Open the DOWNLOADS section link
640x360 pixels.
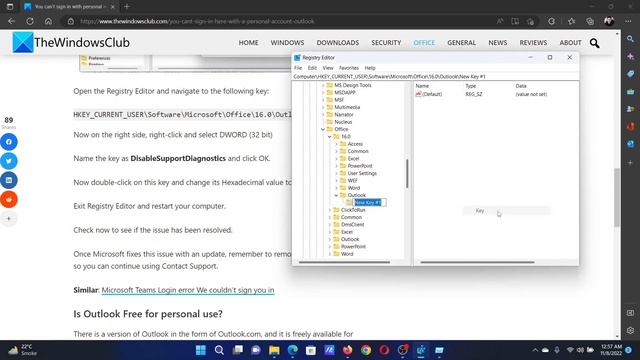pos(338,42)
